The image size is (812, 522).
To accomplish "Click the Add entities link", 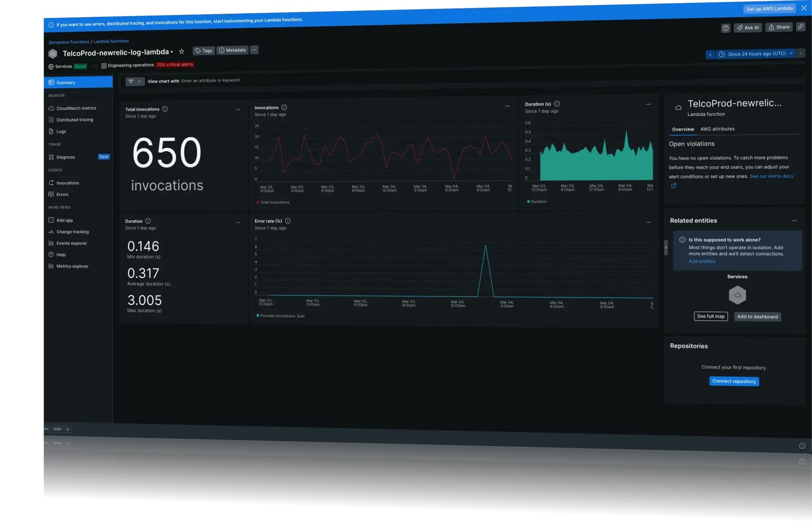I will pos(702,261).
